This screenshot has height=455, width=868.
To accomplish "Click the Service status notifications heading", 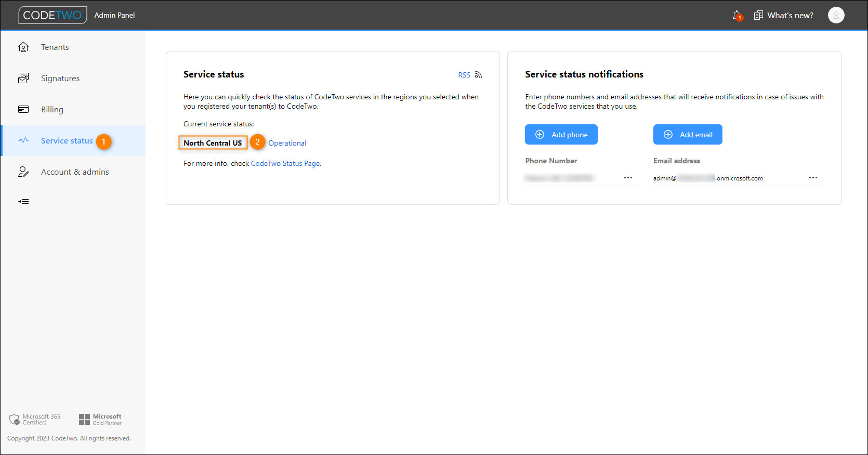I will [584, 74].
